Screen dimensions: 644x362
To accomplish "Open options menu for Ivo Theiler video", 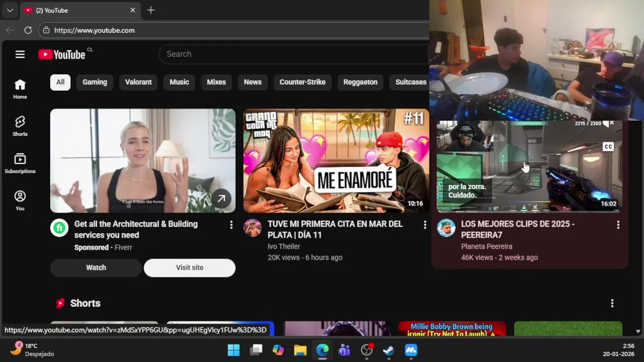I will click(425, 225).
